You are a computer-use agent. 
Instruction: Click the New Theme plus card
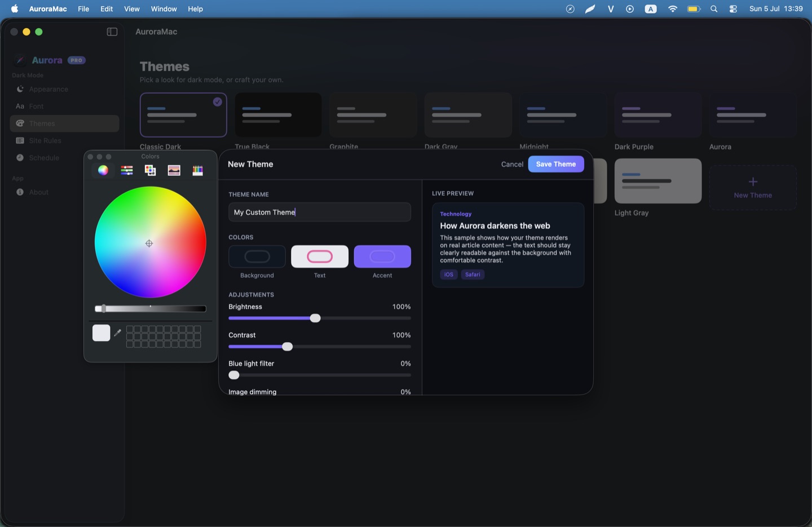(x=753, y=187)
